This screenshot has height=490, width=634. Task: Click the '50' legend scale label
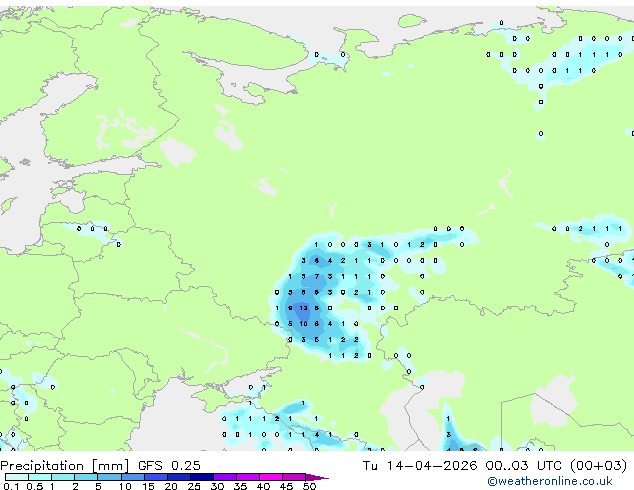(x=310, y=486)
